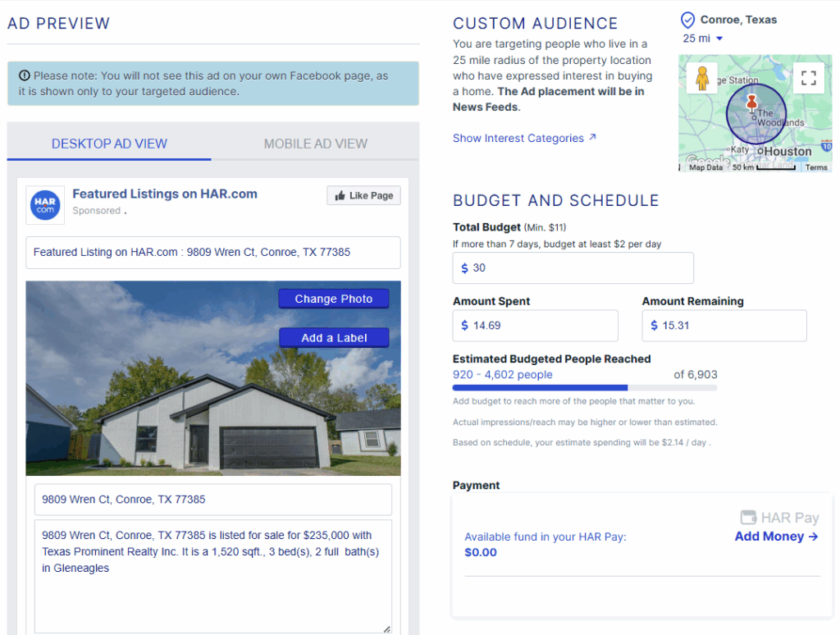Click the Amount Spent field
This screenshot has height=635, width=840.
click(535, 326)
